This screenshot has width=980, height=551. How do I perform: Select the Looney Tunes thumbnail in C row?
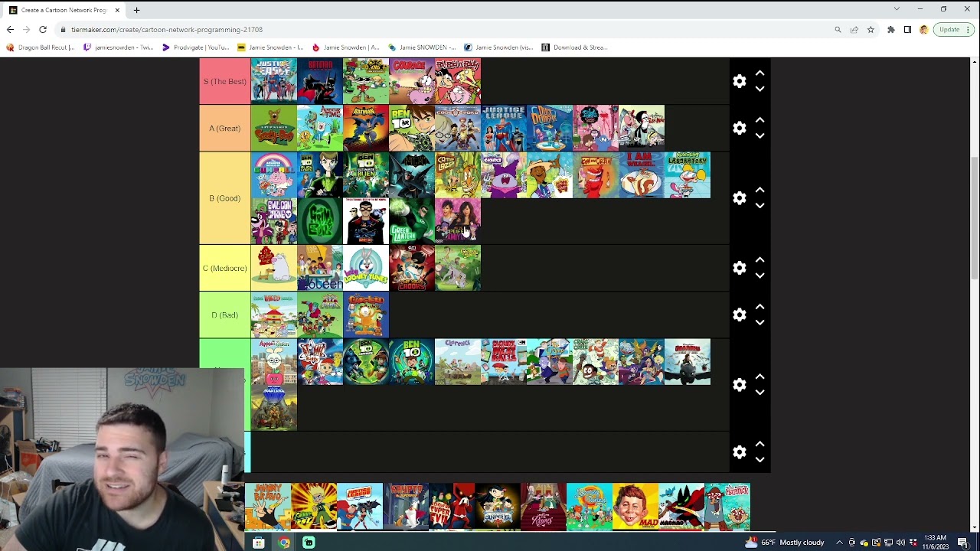(366, 268)
